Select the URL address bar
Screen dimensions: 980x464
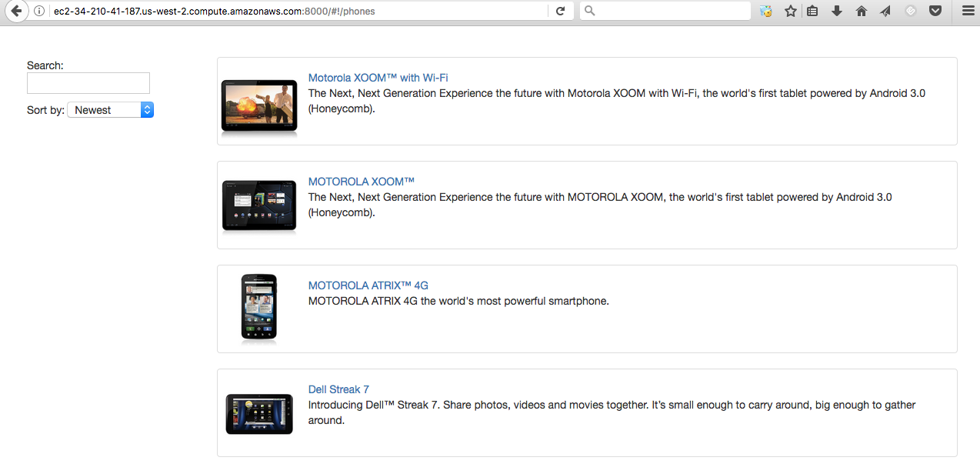298,11
